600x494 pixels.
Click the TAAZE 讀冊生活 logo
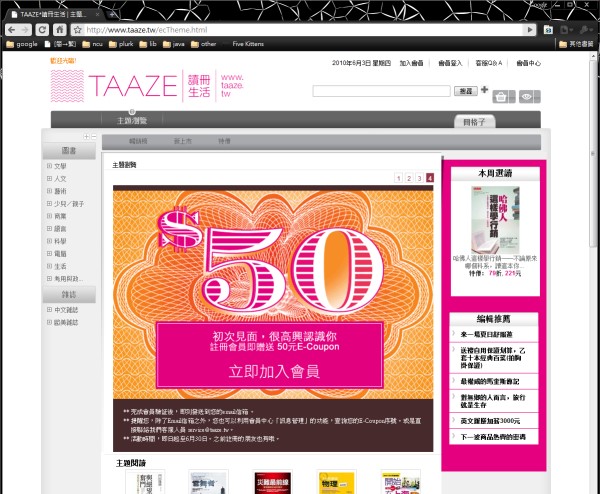click(x=147, y=86)
